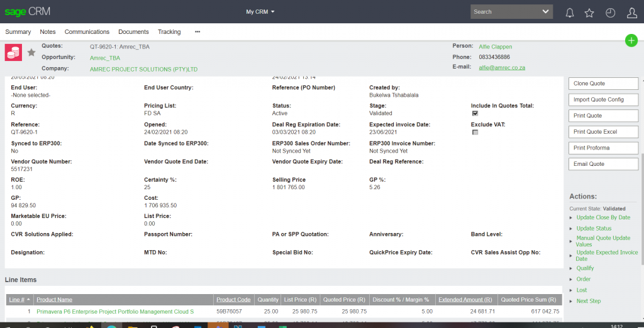This screenshot has width=644, height=328.
Task: Mark quote as favorite with star
Action: [31, 53]
